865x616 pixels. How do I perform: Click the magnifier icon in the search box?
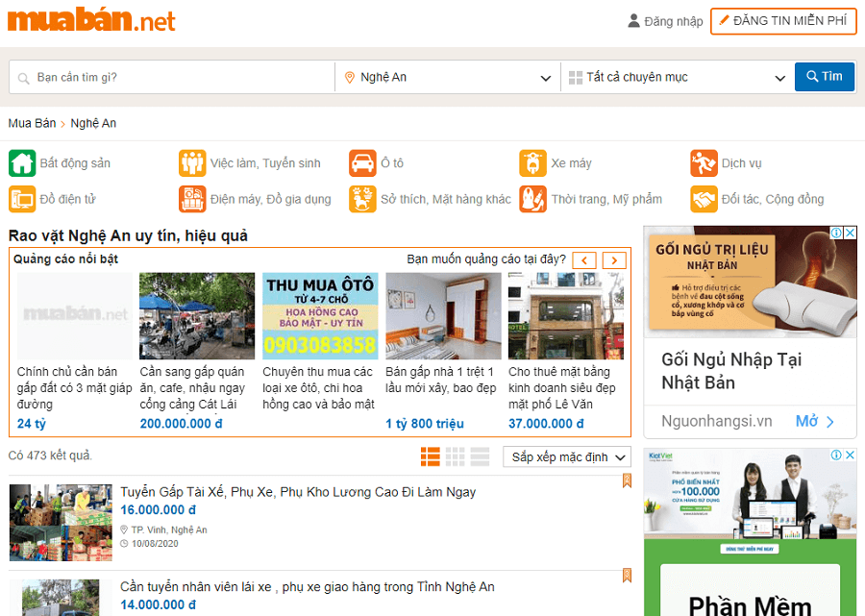point(23,78)
